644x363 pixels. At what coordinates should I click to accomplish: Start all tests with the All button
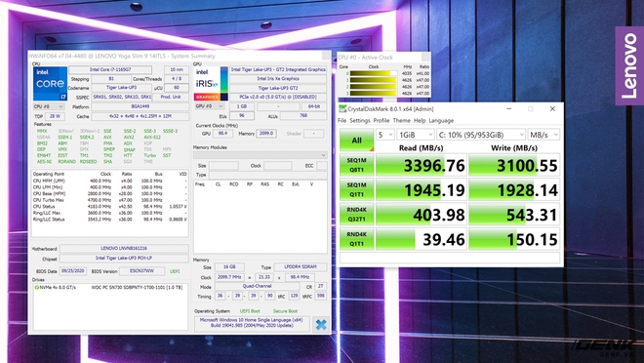click(x=356, y=140)
